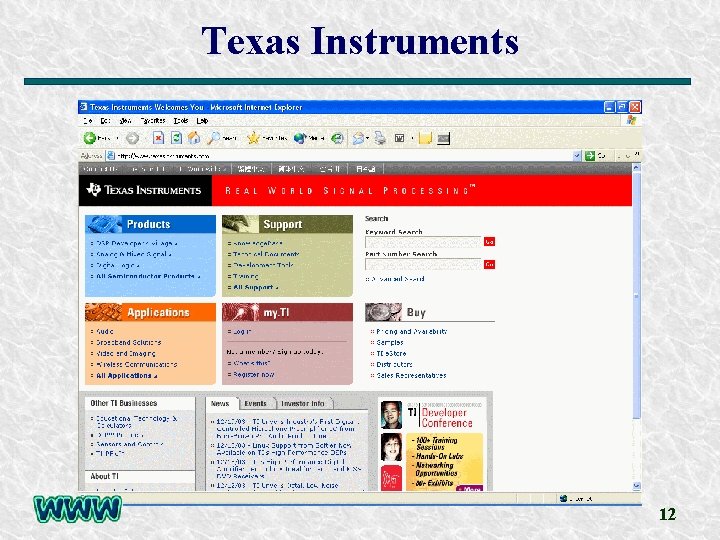Open the Distributors link
Image resolution: width=720 pixels, height=540 pixels.
pos(394,365)
